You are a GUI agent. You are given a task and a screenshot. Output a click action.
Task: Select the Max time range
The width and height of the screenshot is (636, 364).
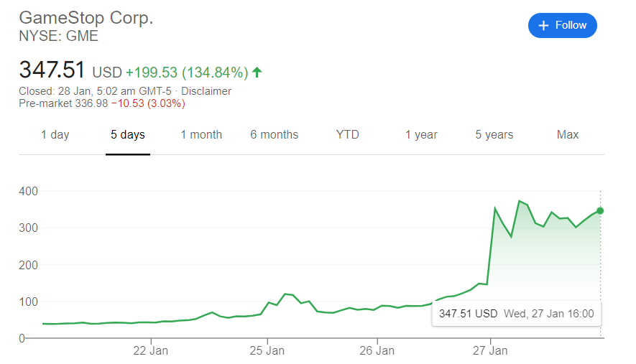[568, 134]
